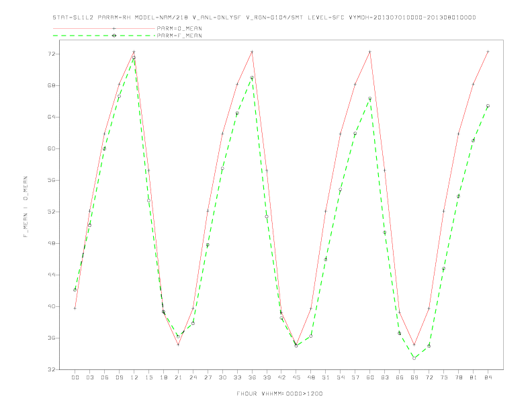Click x-axis forecast hour label 39
Viewport: 532px width, 411px height.
[x=267, y=377]
